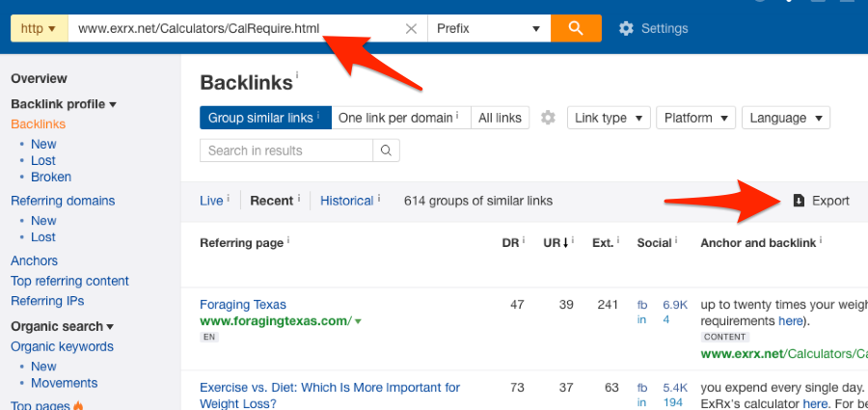The width and height of the screenshot is (868, 410).
Task: Click the orange search magnifier button
Action: pos(576,28)
